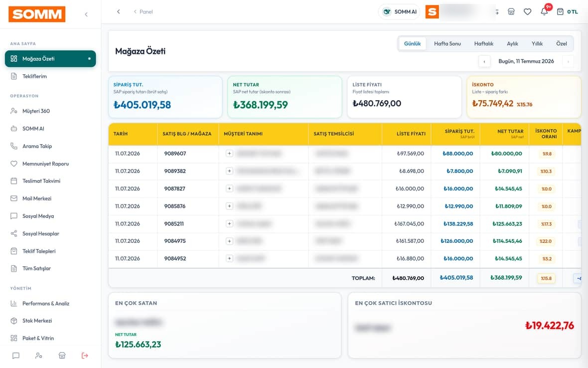Expand the row for order 9089607
588x368 pixels.
(x=230, y=154)
